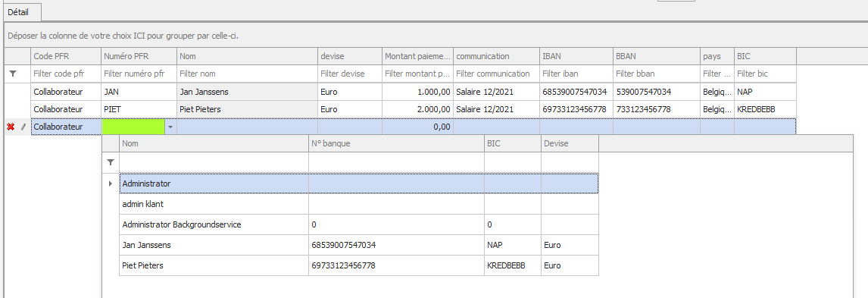Viewport: 868px width, 298px height.
Task: Click IBAN 68539007547034 in main grid
Action: click(576, 92)
